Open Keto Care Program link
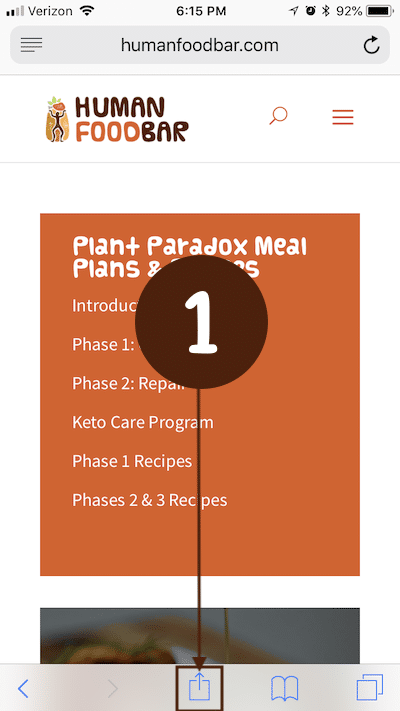Image resolution: width=400 pixels, height=711 pixels. pyautogui.click(x=142, y=422)
